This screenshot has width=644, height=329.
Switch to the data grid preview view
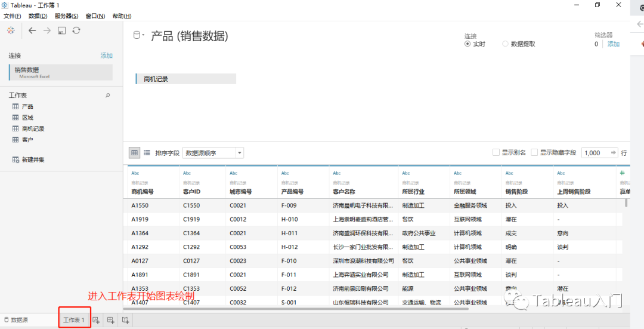134,153
